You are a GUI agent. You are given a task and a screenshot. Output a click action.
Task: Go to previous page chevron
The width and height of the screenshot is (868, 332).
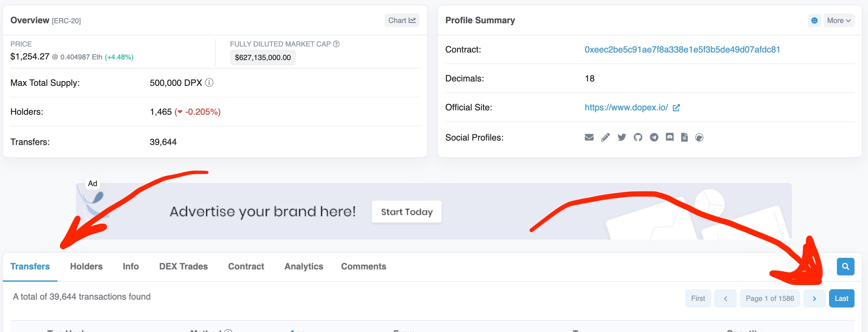(725, 299)
